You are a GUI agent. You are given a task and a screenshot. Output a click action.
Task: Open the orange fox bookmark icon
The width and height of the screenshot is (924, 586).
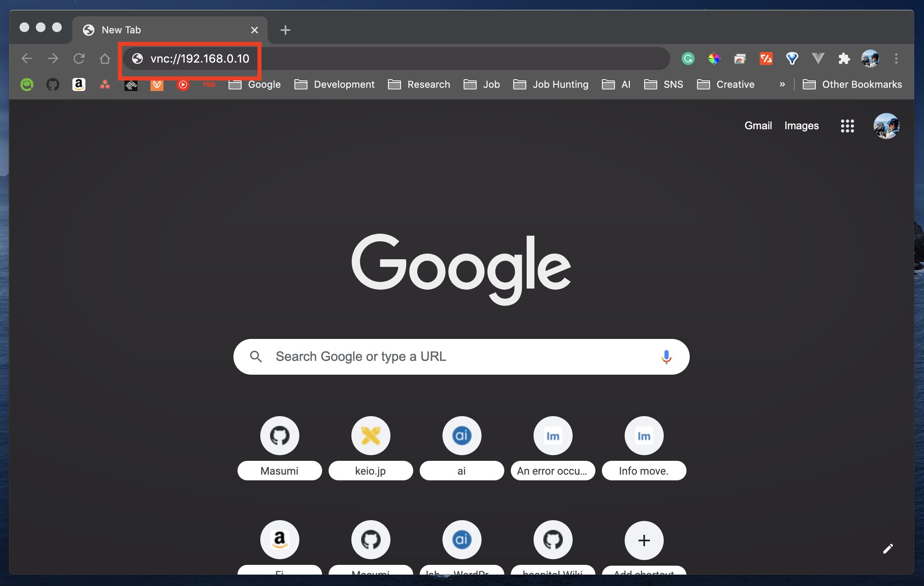pyautogui.click(x=157, y=85)
